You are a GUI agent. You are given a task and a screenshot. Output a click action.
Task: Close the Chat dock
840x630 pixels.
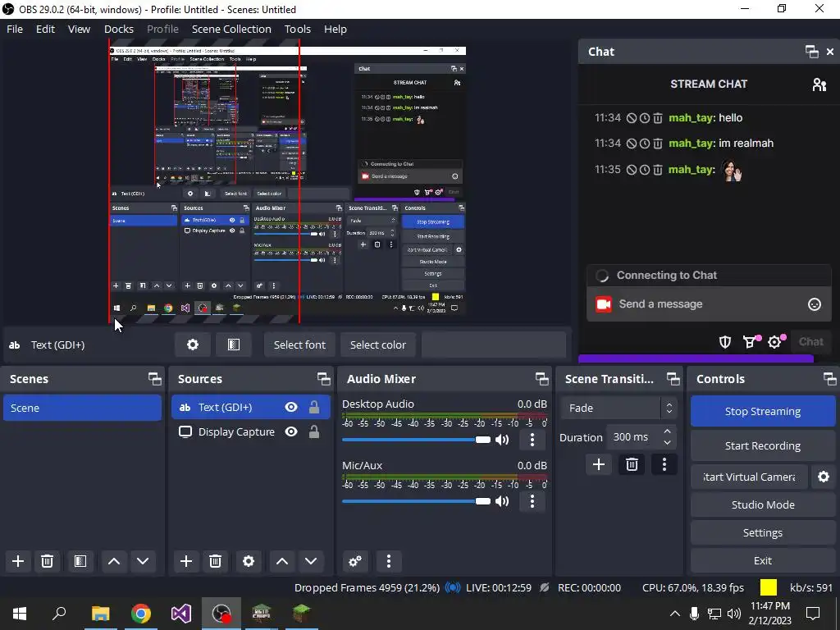(x=830, y=52)
